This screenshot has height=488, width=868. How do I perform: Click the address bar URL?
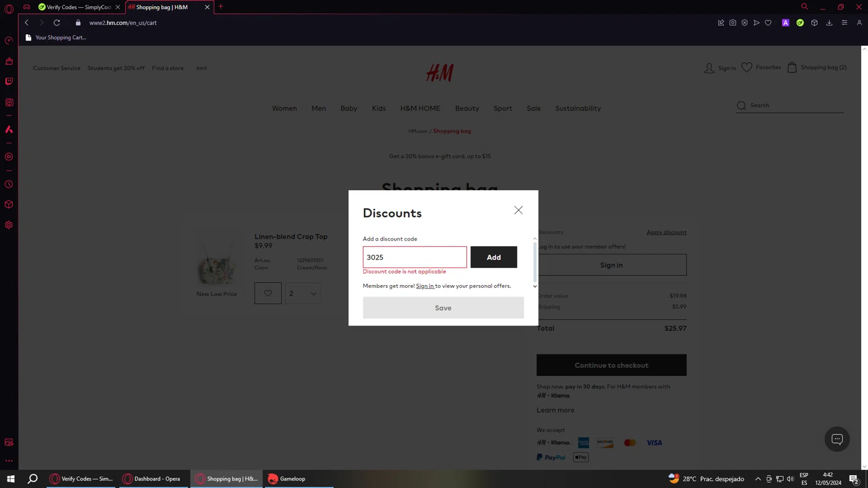123,23
